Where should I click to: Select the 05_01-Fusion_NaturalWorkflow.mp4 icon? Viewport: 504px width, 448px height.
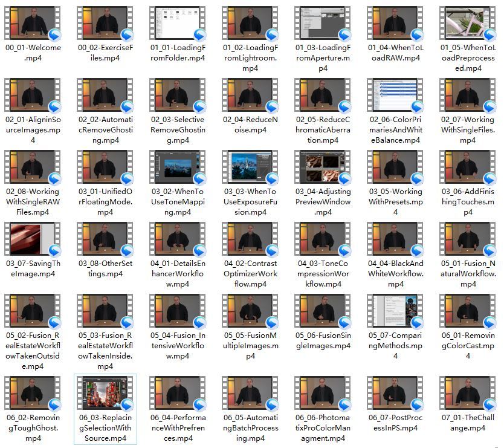[468, 239]
